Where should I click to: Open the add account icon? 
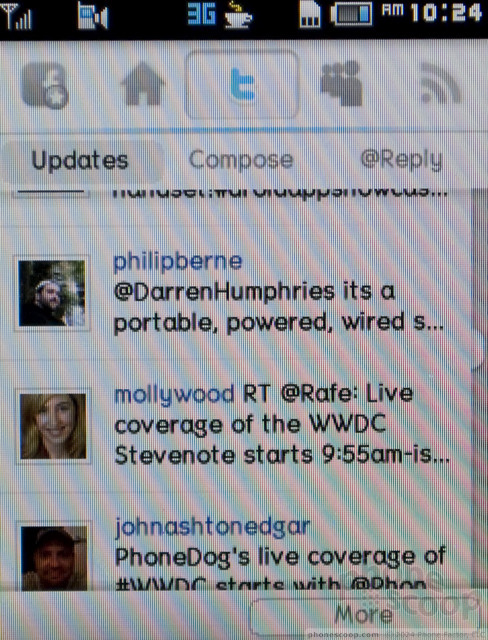tap(46, 85)
